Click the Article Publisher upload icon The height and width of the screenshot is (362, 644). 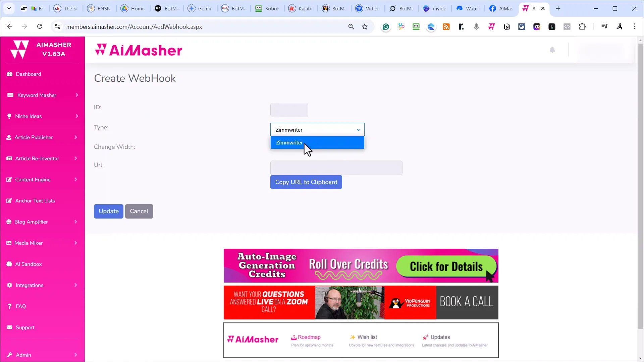coord(9,137)
